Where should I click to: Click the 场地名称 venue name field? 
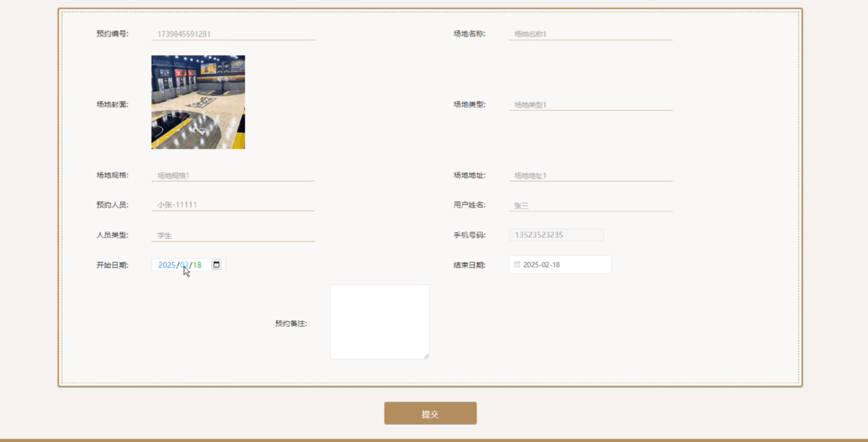[590, 34]
